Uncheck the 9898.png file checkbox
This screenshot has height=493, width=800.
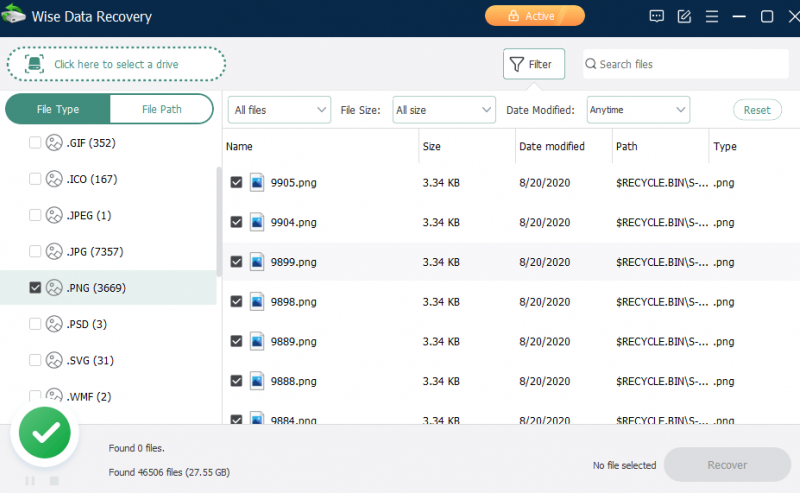[x=236, y=302]
